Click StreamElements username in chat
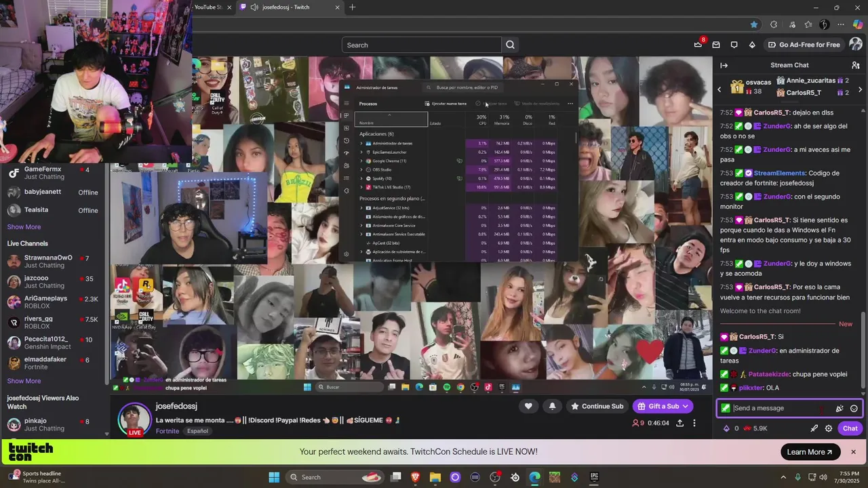The height and width of the screenshot is (488, 868). (x=779, y=173)
